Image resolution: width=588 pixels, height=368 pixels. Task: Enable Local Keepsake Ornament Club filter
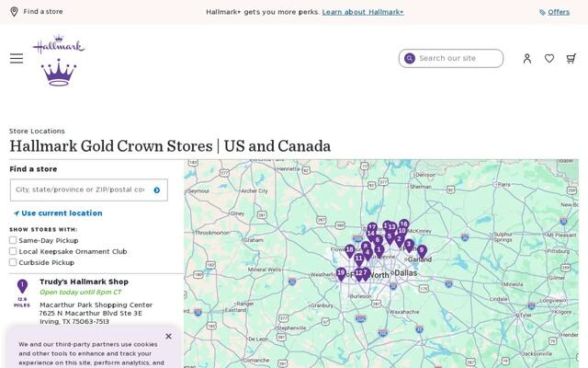coord(13,251)
